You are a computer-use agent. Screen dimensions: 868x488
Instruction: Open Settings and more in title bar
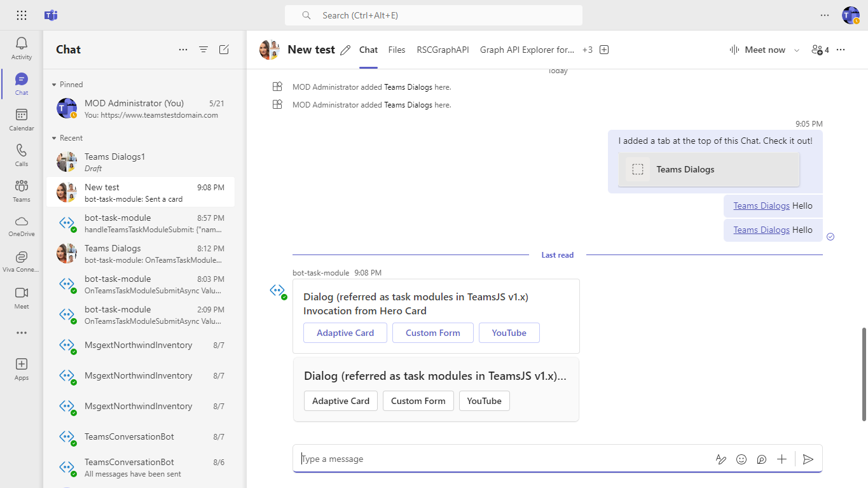click(x=825, y=15)
